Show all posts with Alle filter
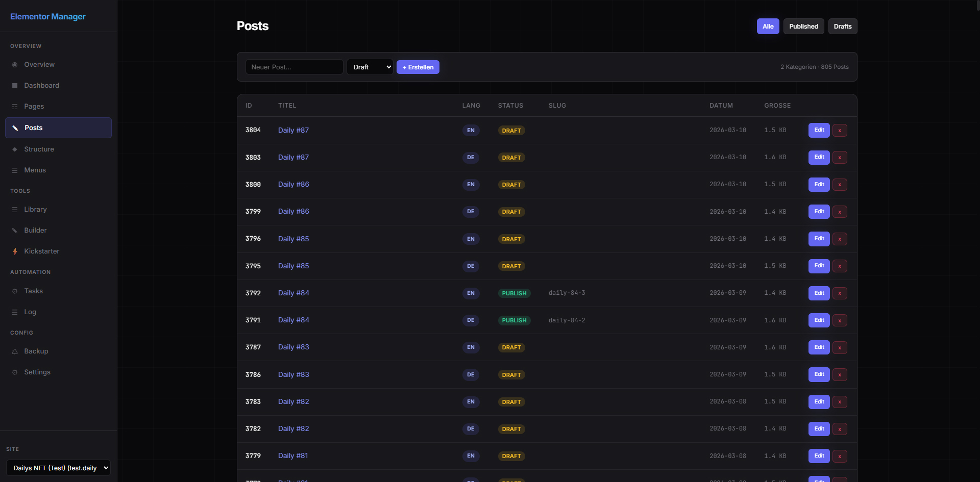 pos(768,27)
